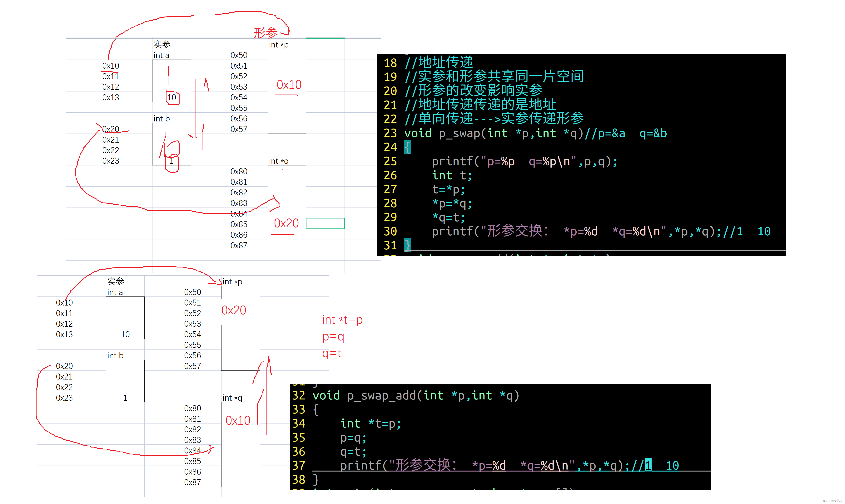The height and width of the screenshot is (504, 845).
Task: Click line 32 void p_swap_add declaration
Action: pyautogui.click(x=415, y=395)
